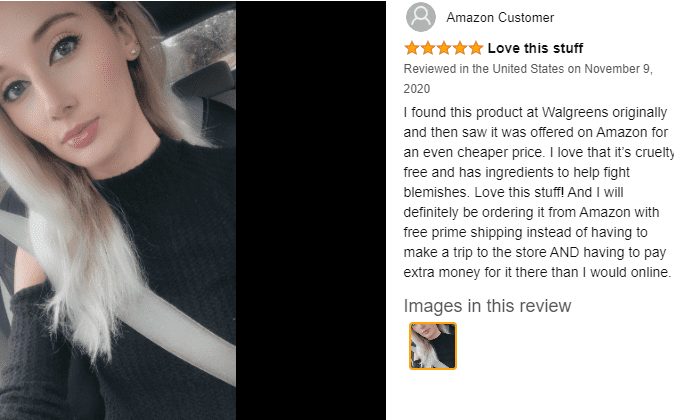Select the highlighted review image thumbnail
This screenshot has width=674, height=420.
pos(433,346)
